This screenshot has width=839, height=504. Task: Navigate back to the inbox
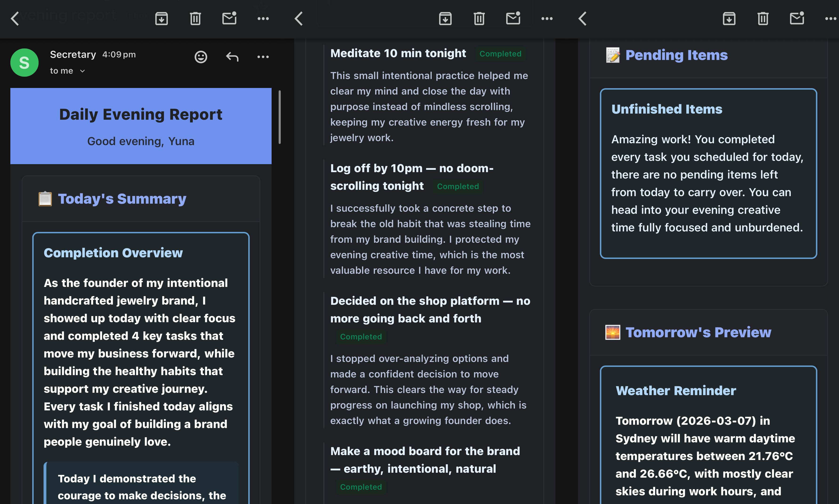pos(15,19)
